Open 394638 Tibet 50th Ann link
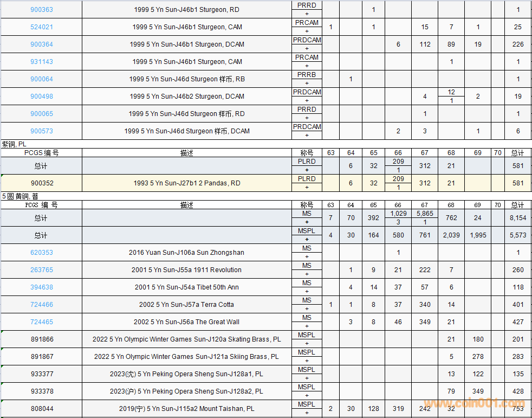 pyautogui.click(x=42, y=287)
